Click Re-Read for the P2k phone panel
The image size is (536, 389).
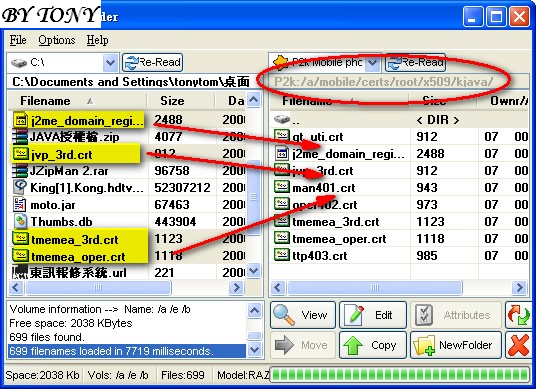click(x=415, y=63)
